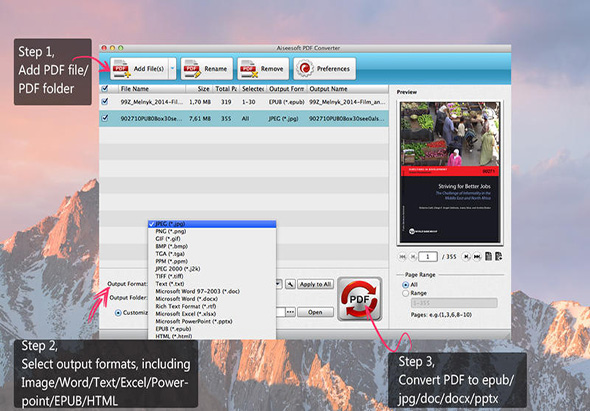
Task: Choose Rich Text Format (*.rtf)
Action: pyautogui.click(x=212, y=307)
